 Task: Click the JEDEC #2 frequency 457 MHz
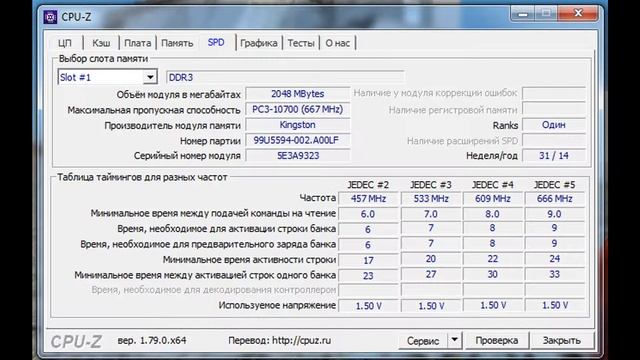pyautogui.click(x=369, y=199)
